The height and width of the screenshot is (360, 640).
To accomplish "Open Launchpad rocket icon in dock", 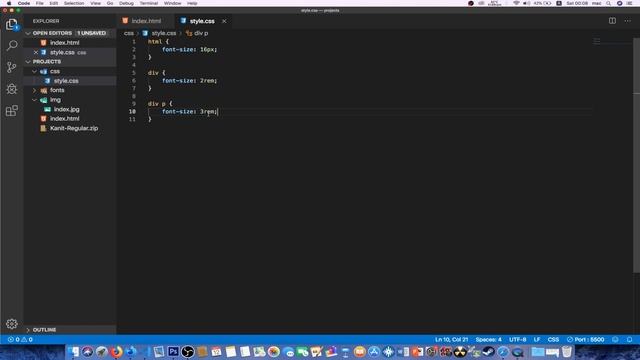I will click(x=102, y=351).
